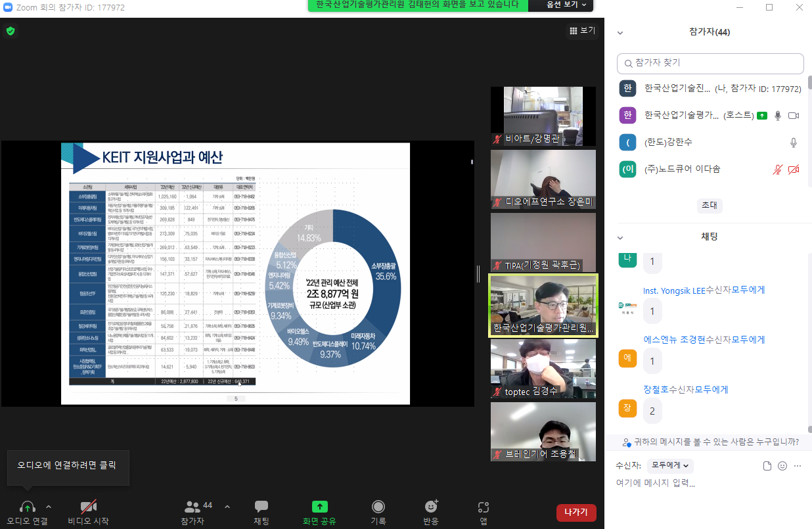Click the SR logo avatar of Yongsik LEE
This screenshot has width=812, height=529.
coord(628,308)
